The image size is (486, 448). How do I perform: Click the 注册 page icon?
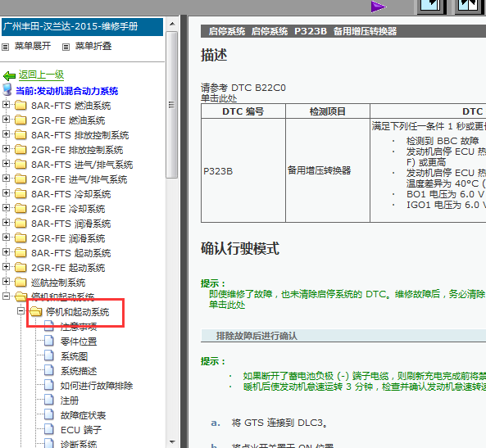[x=49, y=400]
